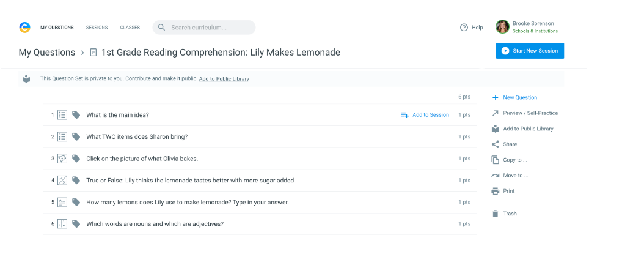Click the Print icon in sidebar
Viewport: 644px width, 265px height.
click(x=496, y=191)
